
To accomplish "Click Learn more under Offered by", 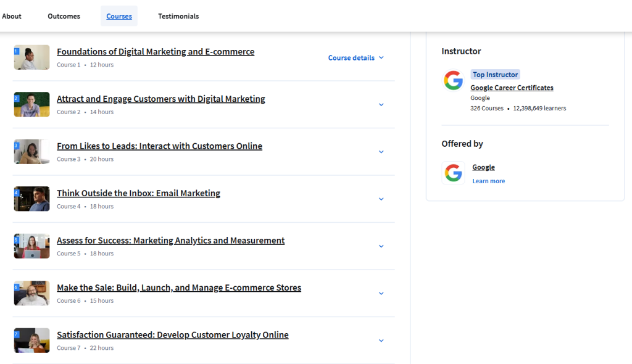I will (x=488, y=181).
